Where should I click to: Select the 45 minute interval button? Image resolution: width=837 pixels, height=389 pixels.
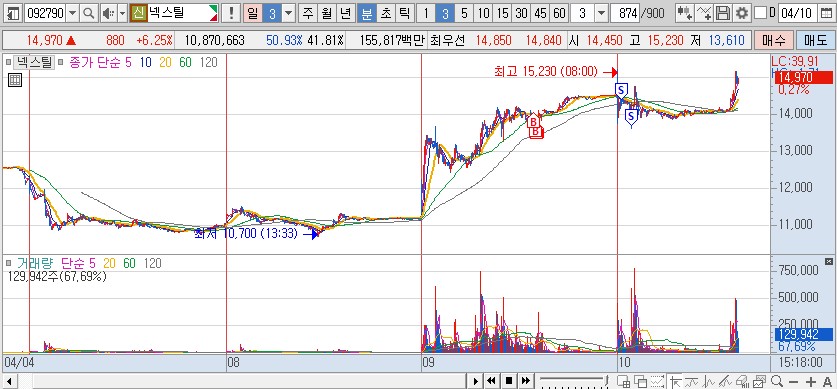tap(540, 13)
